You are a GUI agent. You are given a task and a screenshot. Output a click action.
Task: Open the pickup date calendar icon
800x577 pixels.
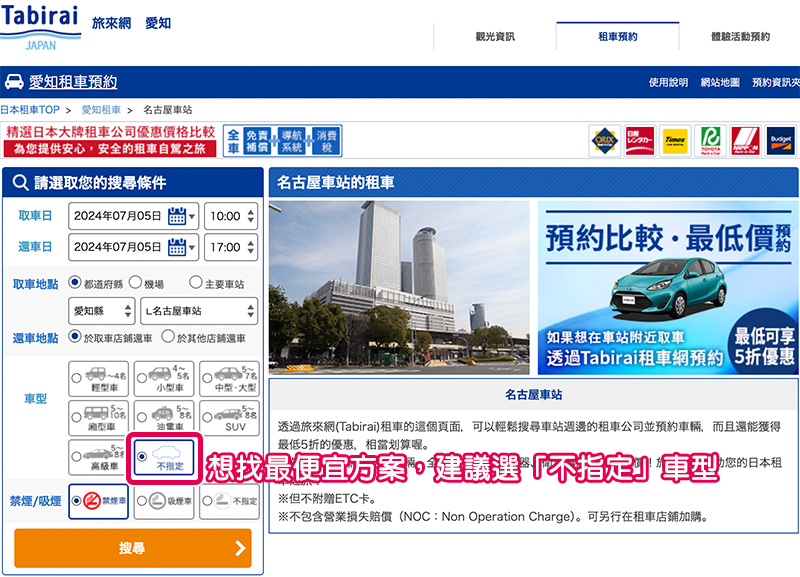177,216
